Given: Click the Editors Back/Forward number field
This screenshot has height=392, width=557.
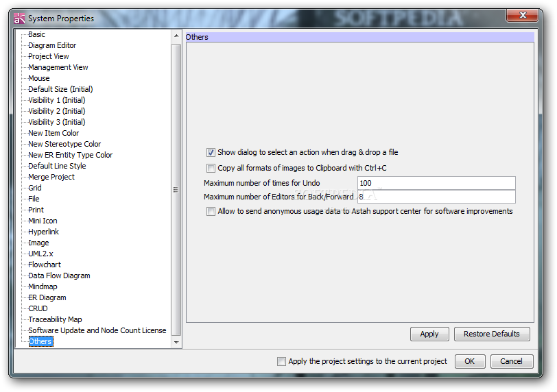Looking at the screenshot, I should [436, 197].
